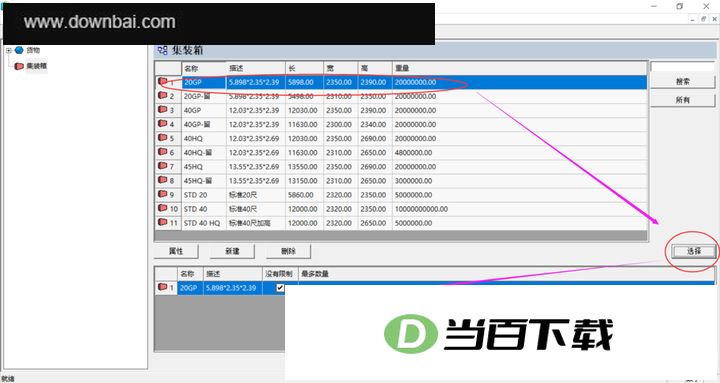Click the 新建 new button
The height and width of the screenshot is (383, 720).
coord(232,251)
